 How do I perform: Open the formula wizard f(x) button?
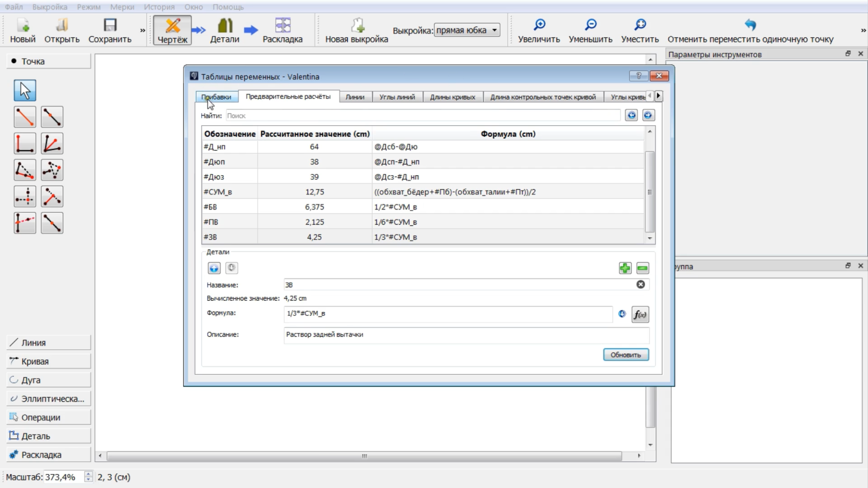(640, 315)
